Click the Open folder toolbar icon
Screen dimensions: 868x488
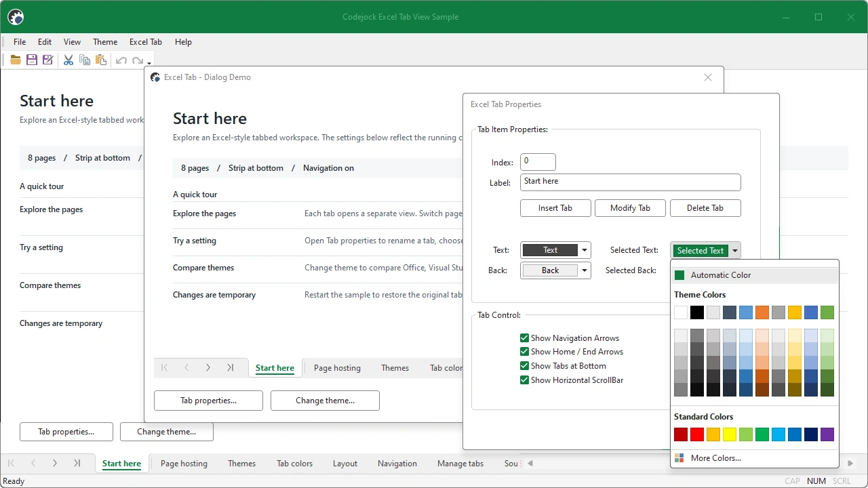coord(16,60)
